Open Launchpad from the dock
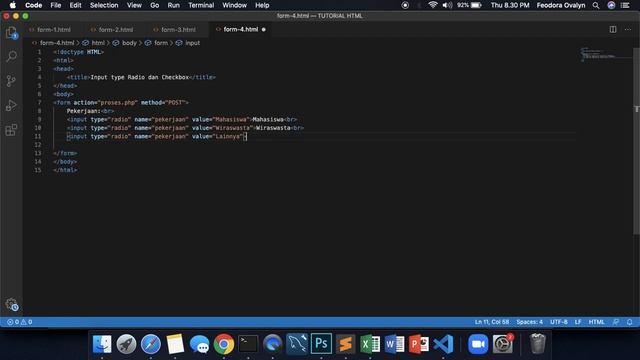 (126, 344)
